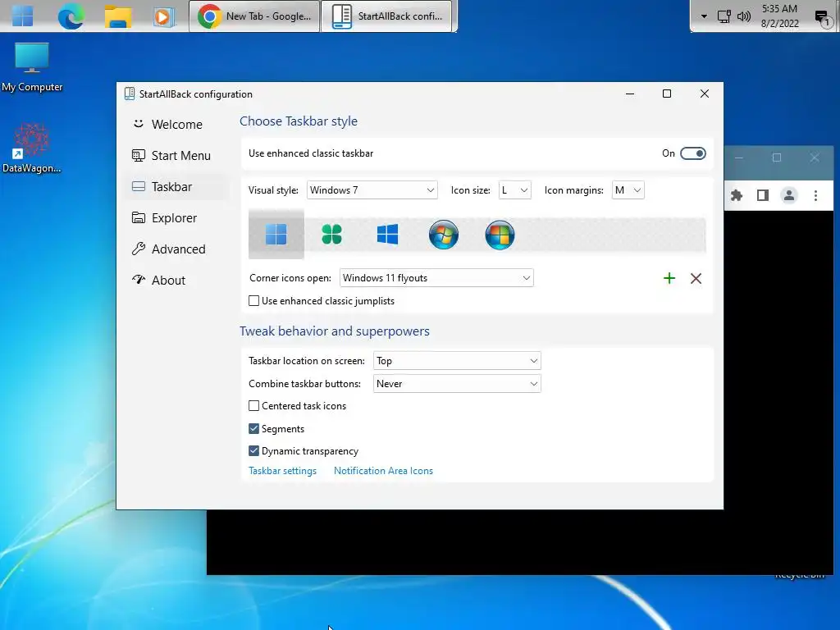Turn off enhanced classic taskbar switch

click(x=692, y=153)
